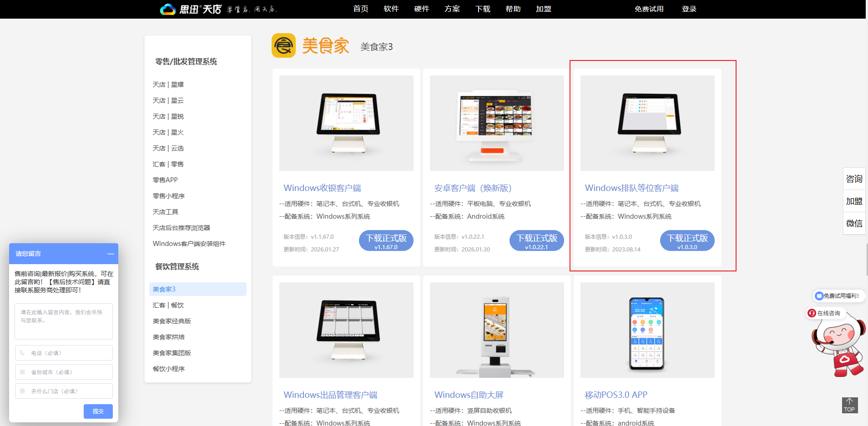This screenshot has height=426, width=868.
Task: Open the 软件 top navigation menu
Action: 391,9
